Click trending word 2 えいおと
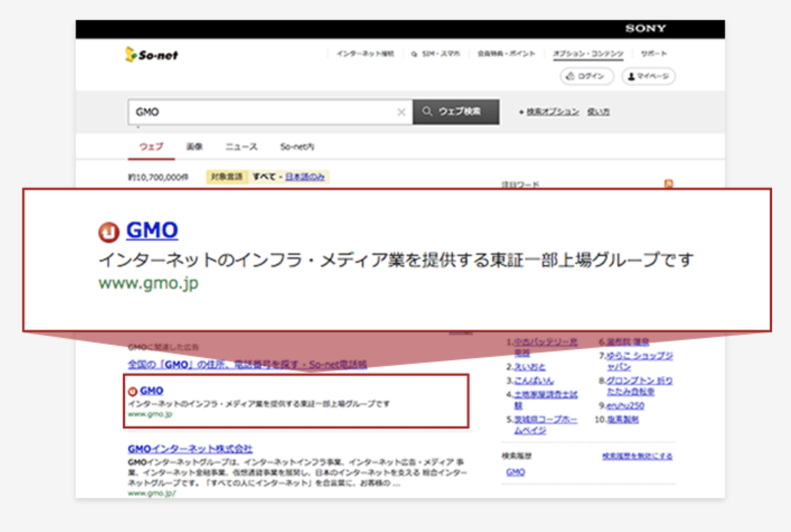791x532 pixels. click(x=530, y=367)
